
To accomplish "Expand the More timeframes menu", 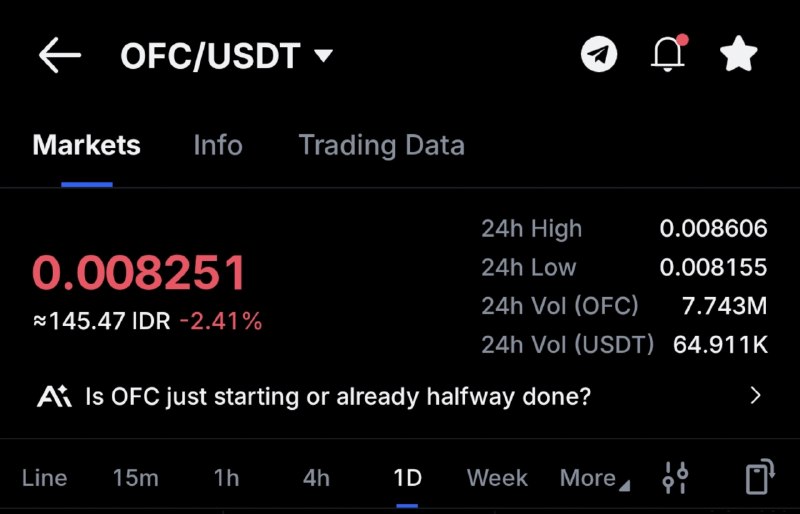I will click(x=594, y=478).
